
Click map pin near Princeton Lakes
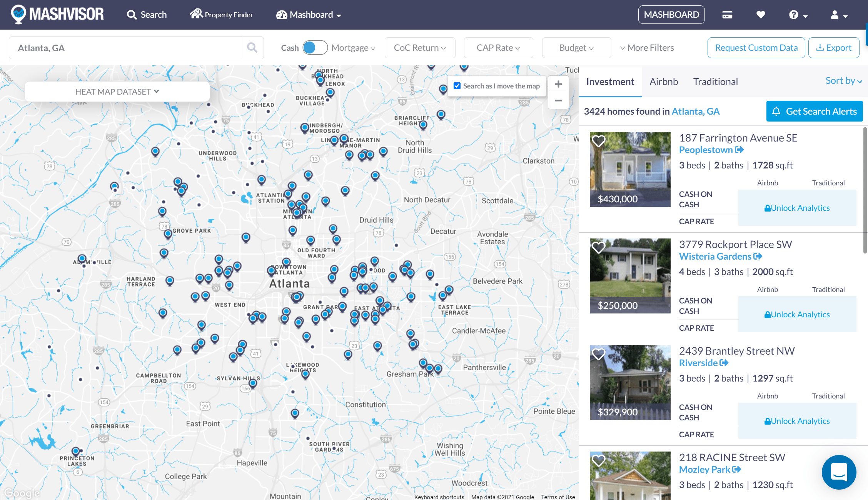(x=76, y=451)
